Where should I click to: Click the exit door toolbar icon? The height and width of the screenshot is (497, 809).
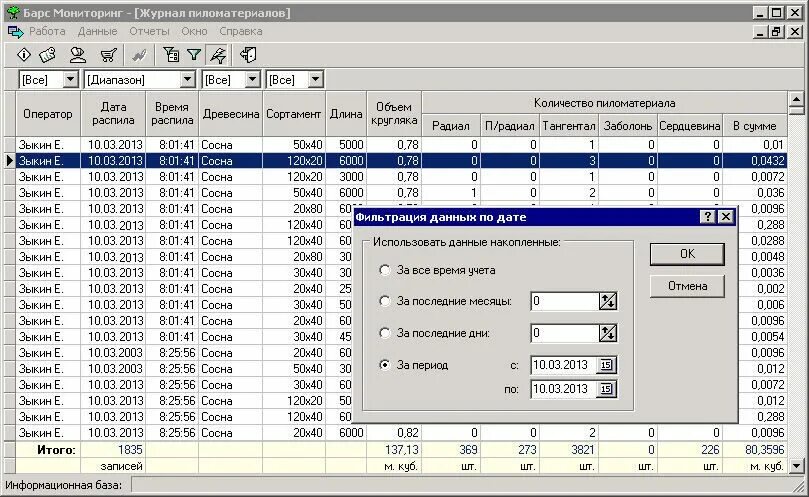click(248, 55)
